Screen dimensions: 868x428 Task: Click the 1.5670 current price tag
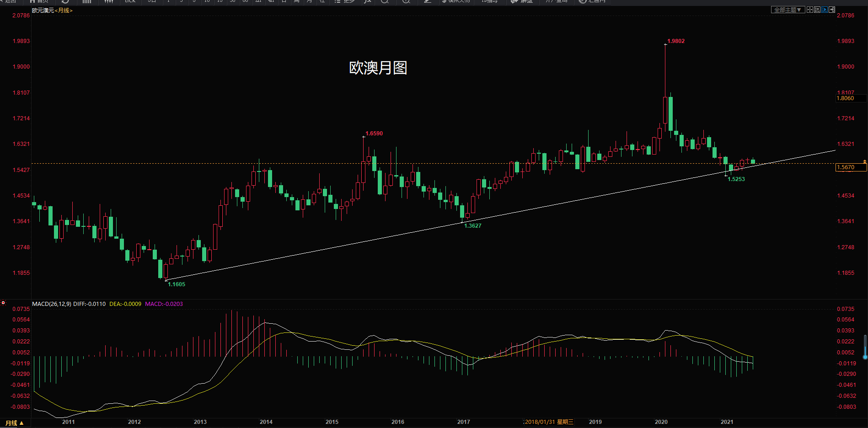(x=851, y=167)
